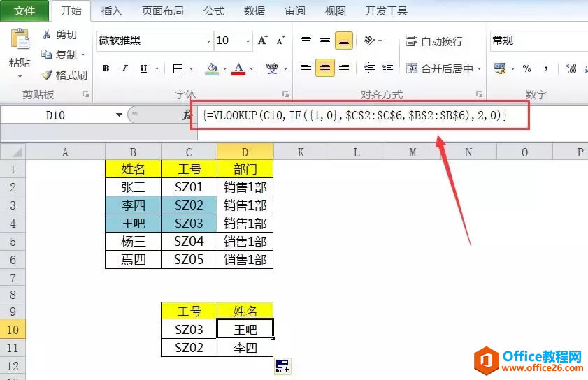Image resolution: width=588 pixels, height=380 pixels.
Task: Toggle center horizontal alignment icon
Action: [x=324, y=68]
